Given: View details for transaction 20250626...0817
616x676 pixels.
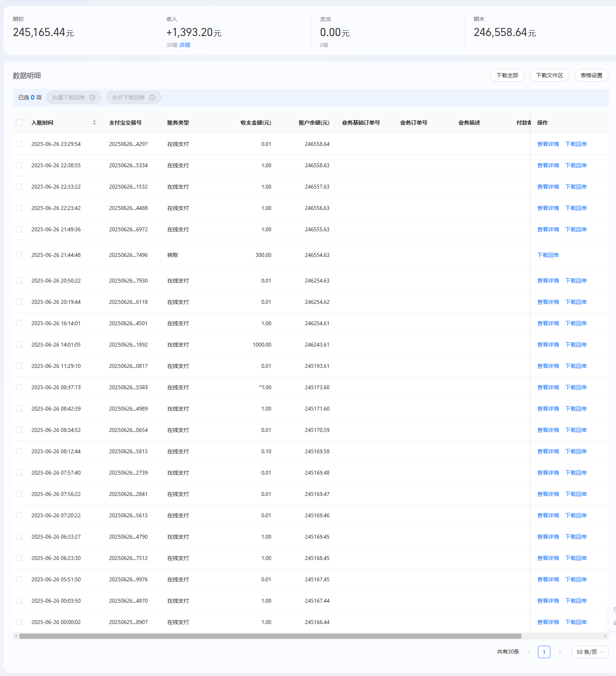Looking at the screenshot, I should (548, 366).
